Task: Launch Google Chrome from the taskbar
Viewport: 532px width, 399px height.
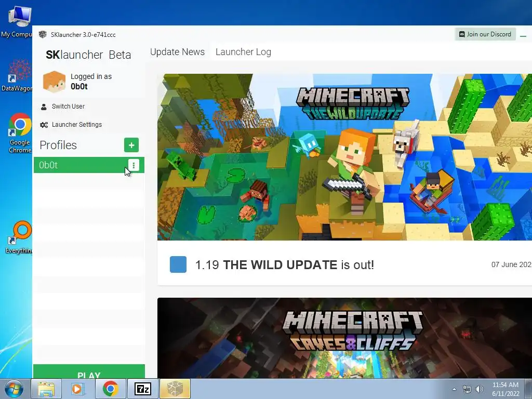Action: (111, 389)
